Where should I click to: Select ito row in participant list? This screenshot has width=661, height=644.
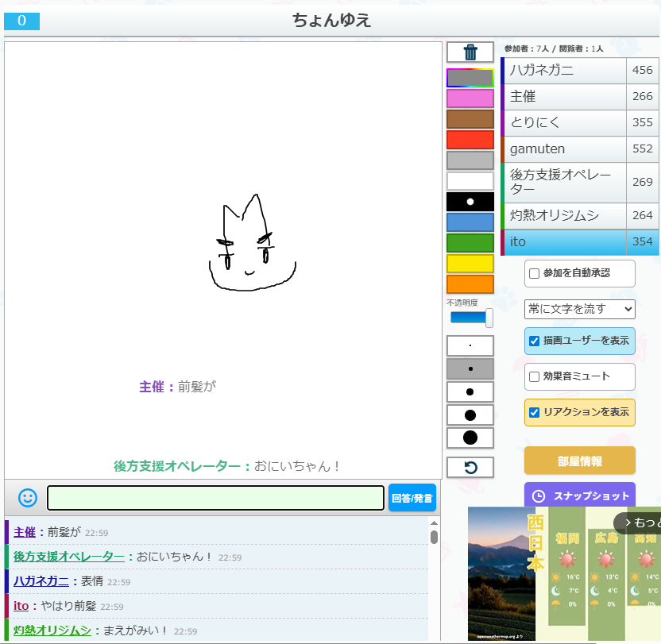tap(564, 242)
